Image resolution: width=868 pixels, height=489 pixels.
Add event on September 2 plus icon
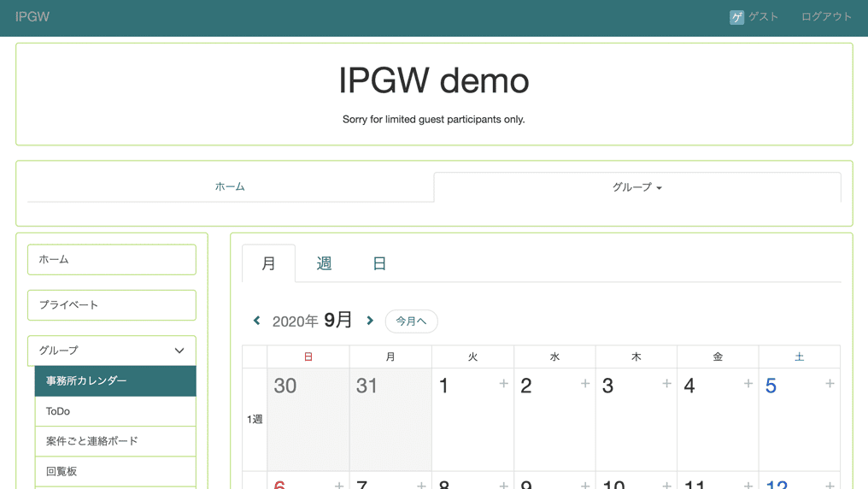pyautogui.click(x=585, y=384)
